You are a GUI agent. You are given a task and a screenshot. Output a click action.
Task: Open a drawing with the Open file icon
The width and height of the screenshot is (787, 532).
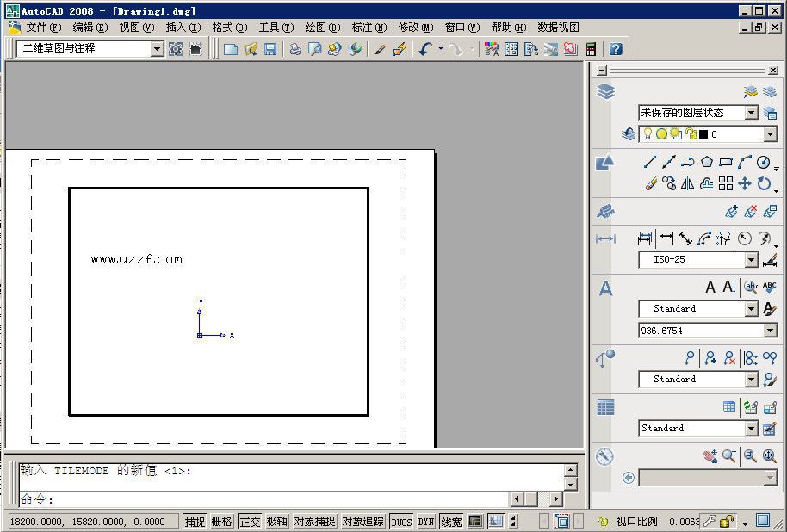[251, 49]
